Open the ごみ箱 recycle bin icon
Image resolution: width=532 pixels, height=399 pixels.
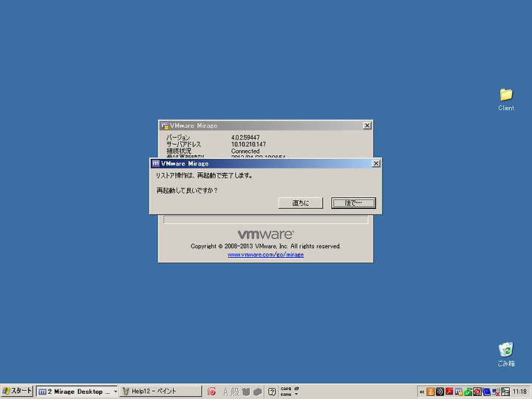506,354
